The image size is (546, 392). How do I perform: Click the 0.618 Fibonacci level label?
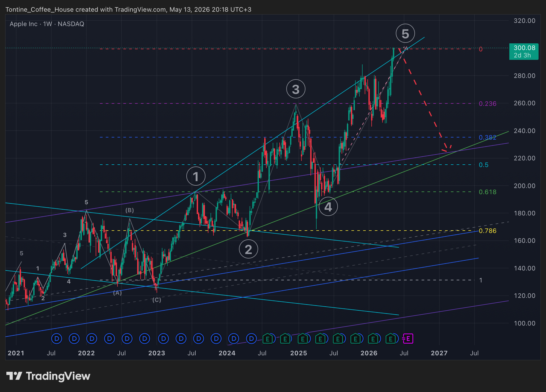point(488,192)
